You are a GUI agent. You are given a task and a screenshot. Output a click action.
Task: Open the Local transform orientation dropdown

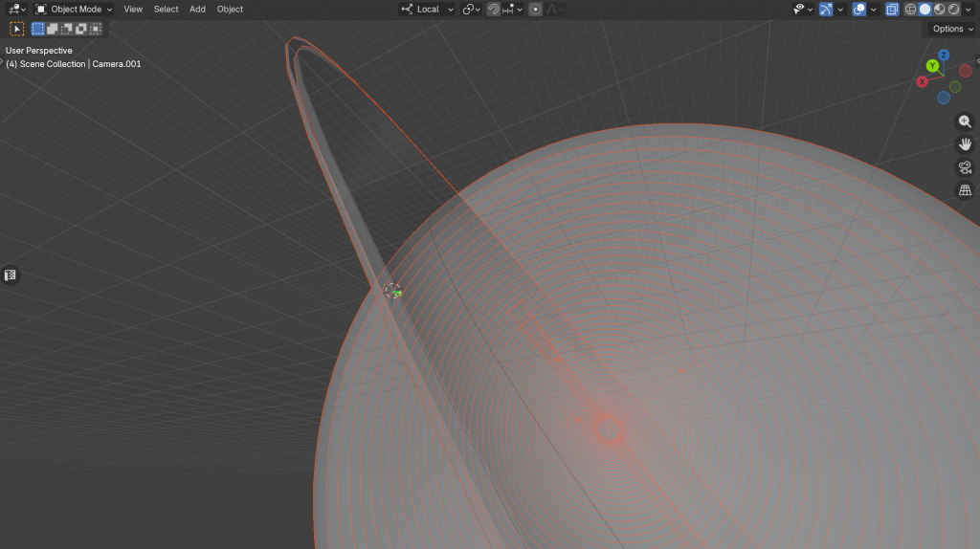tap(427, 9)
